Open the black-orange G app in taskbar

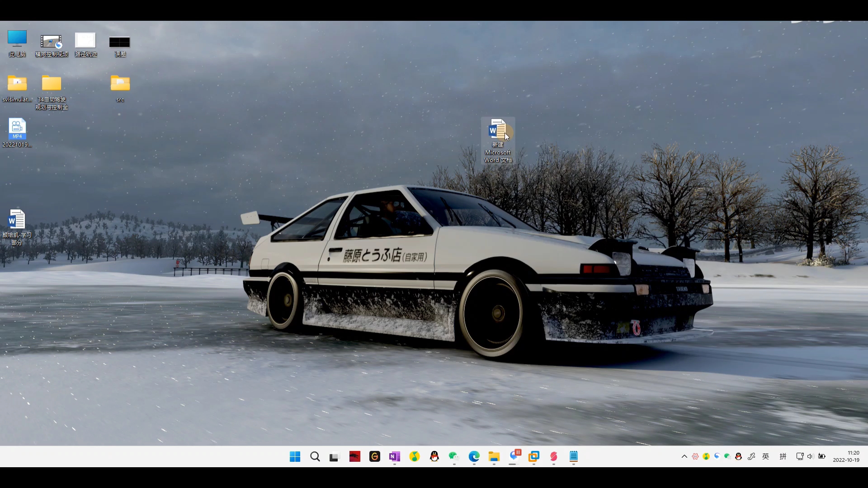pyautogui.click(x=375, y=457)
